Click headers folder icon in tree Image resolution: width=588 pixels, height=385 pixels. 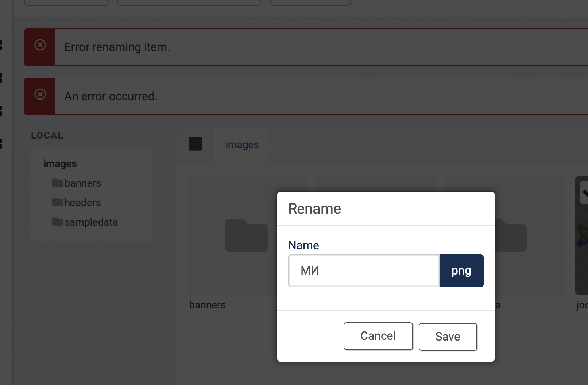pyautogui.click(x=58, y=202)
